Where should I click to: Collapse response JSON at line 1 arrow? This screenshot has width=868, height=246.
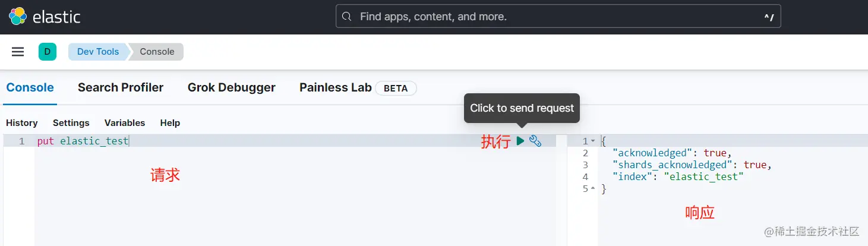tap(593, 141)
